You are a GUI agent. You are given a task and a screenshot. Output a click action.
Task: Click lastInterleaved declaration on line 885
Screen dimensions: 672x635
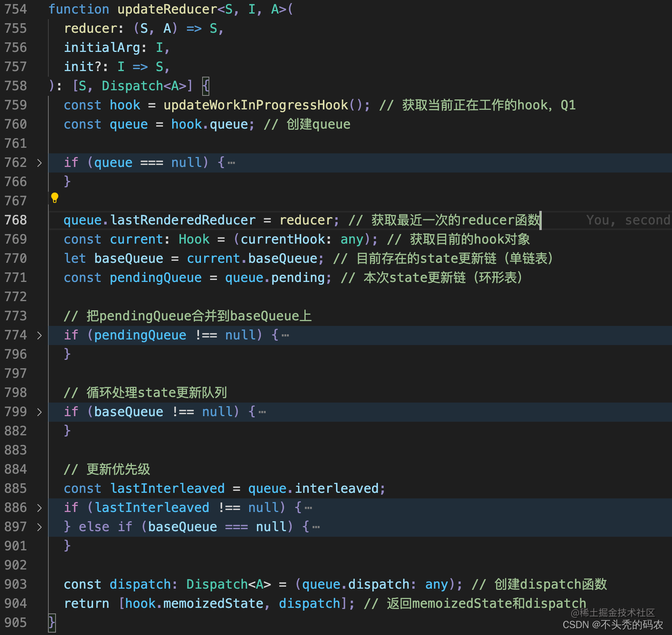167,488
